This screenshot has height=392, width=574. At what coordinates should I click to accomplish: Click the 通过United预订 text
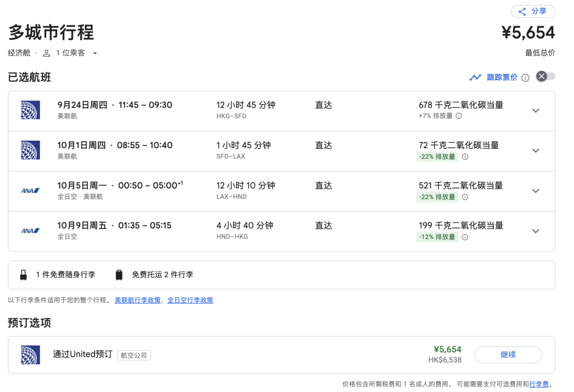pyautogui.click(x=82, y=354)
